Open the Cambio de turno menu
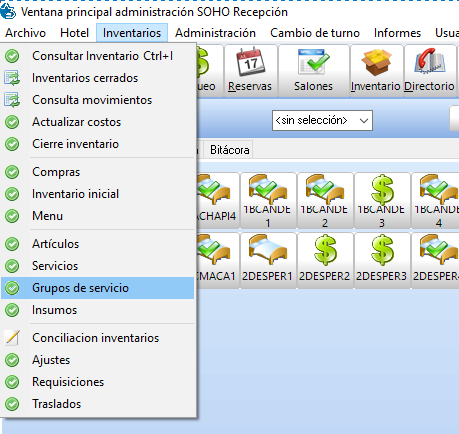 315,33
